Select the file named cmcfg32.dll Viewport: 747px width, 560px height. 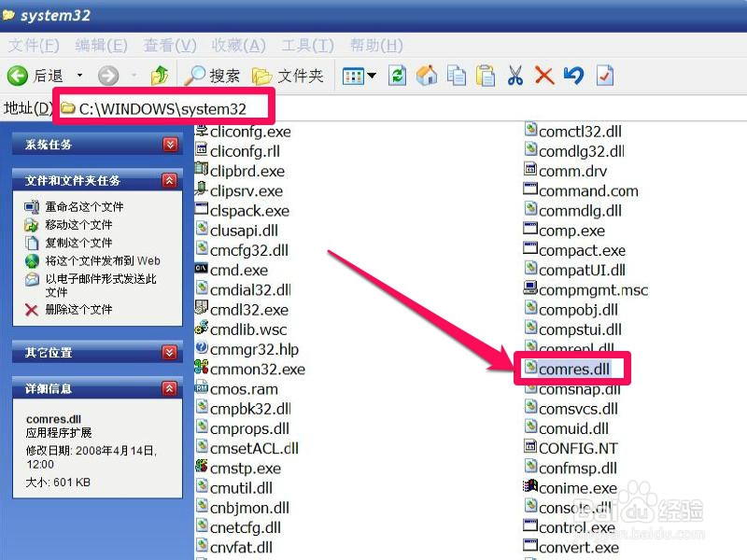click(249, 250)
